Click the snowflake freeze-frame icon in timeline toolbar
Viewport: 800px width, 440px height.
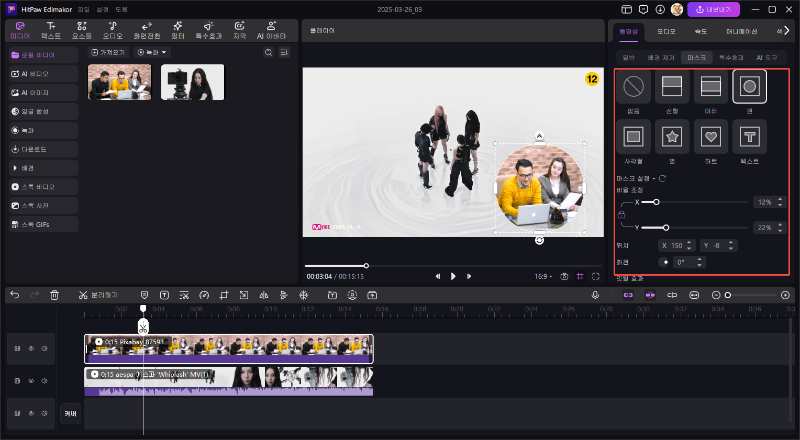[304, 295]
